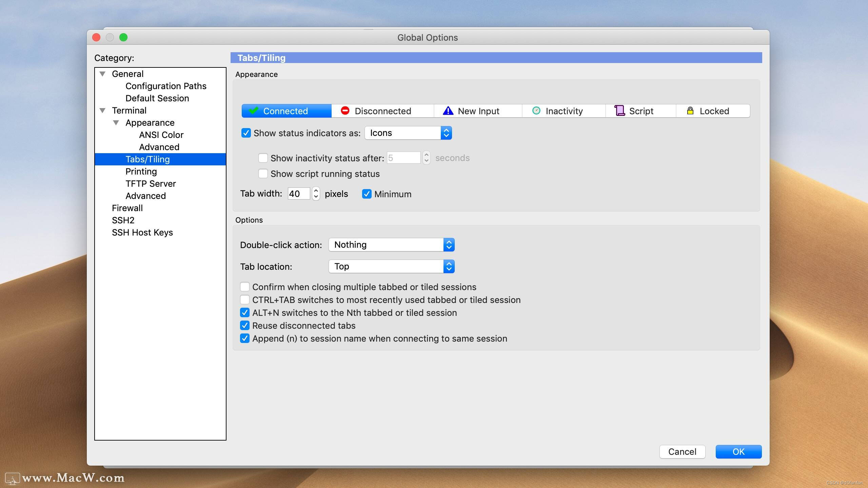Click the Cancel button
The width and height of the screenshot is (868, 488).
pos(682,451)
